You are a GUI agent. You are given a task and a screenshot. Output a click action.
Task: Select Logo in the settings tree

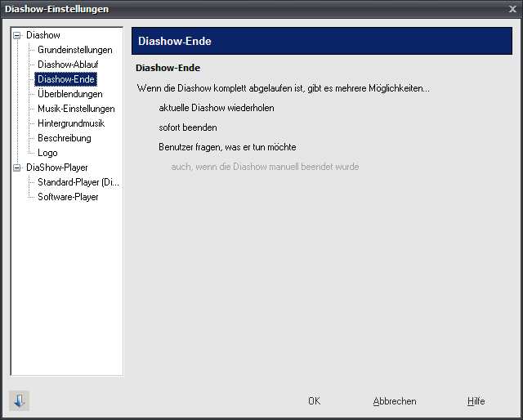[x=47, y=153]
